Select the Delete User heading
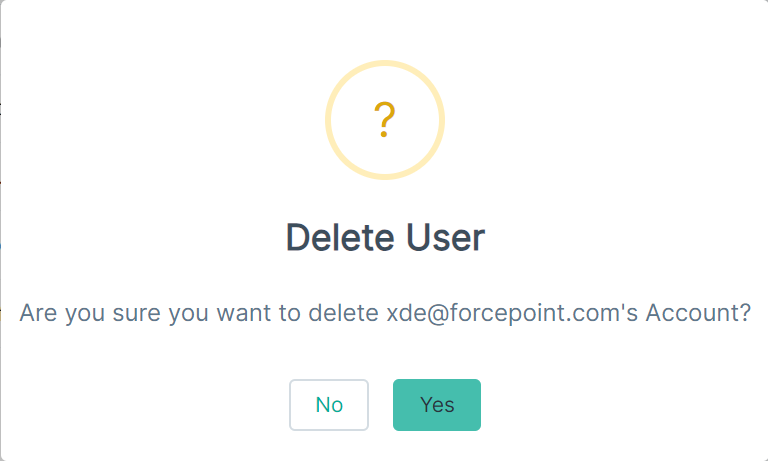 click(385, 238)
